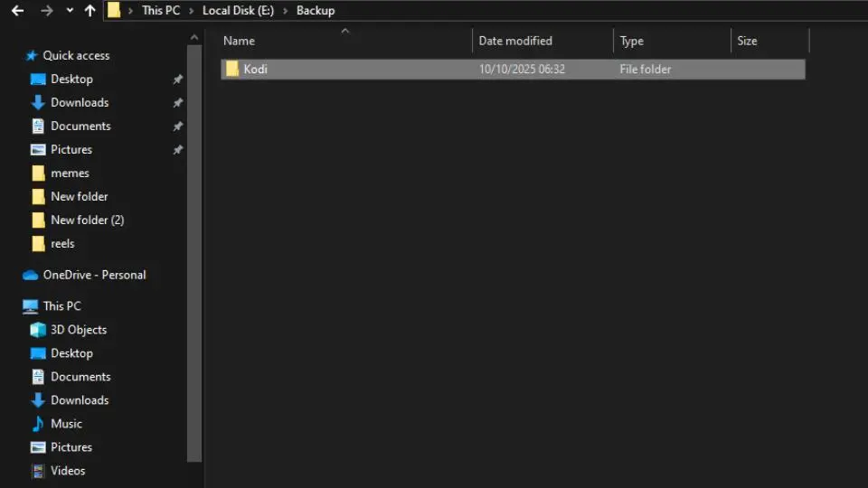Click the 3D Objects icon

(38, 330)
